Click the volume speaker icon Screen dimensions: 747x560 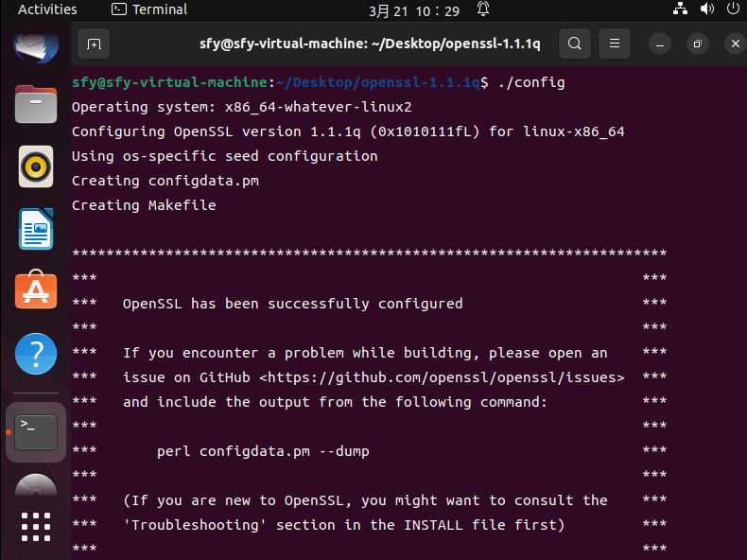(x=707, y=9)
